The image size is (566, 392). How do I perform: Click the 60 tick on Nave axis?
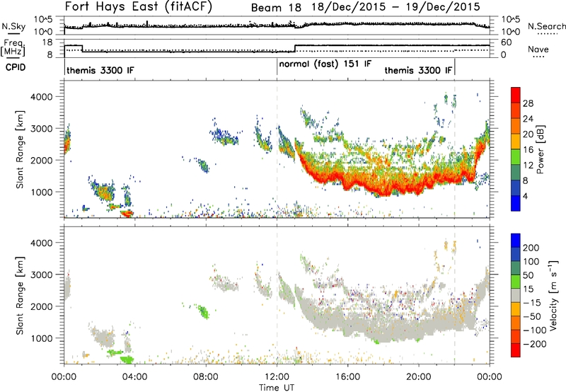pos(507,42)
